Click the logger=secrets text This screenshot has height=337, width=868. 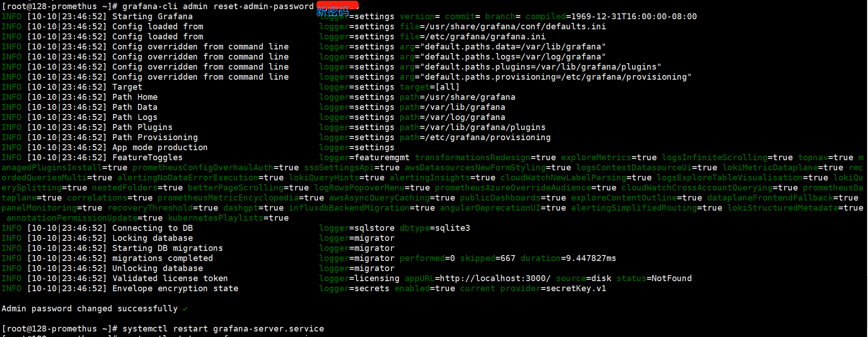[354, 288]
